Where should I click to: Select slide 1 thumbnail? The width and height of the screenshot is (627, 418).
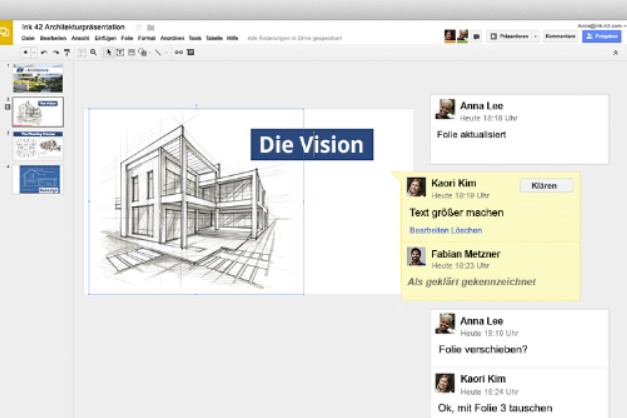coord(38,78)
